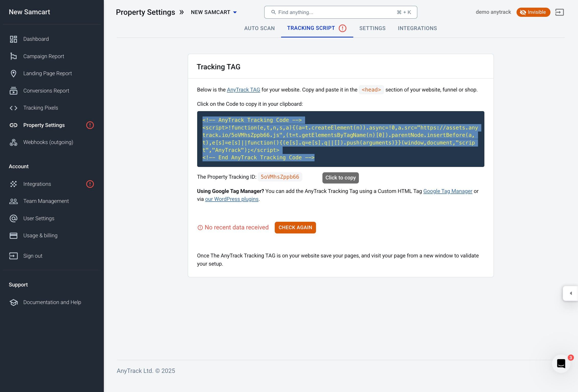This screenshot has width=578, height=392.
Task: Switch to the Auto Scan tab
Action: (x=259, y=28)
